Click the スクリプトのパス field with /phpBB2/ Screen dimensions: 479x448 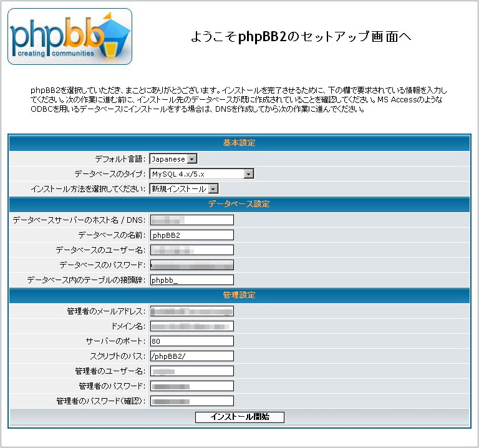[192, 356]
